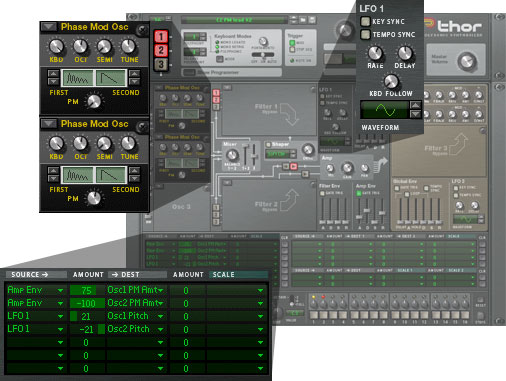Click second waveform display of lower Phase Mod Osc
The width and height of the screenshot is (506, 381).
click(x=111, y=175)
